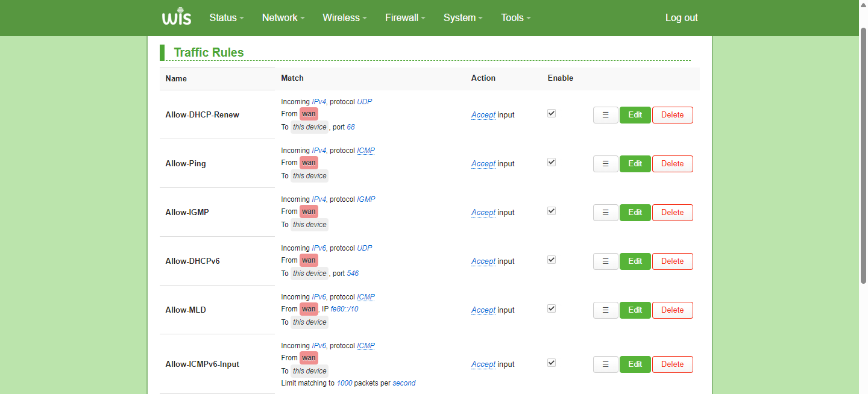868x394 pixels.
Task: Click Accept action for Allow-ICMPv6-Input
Action: [483, 364]
